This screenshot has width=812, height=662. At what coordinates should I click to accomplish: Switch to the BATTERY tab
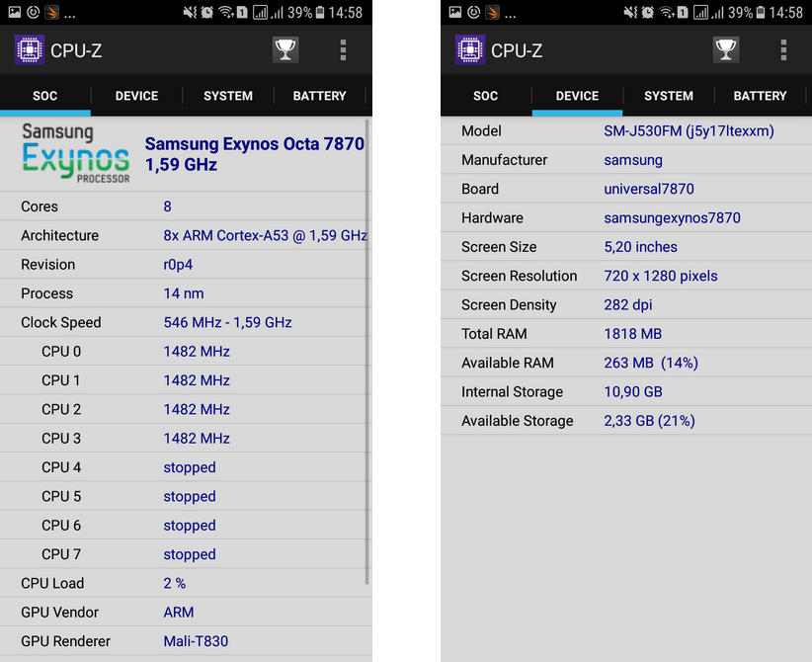[x=319, y=96]
